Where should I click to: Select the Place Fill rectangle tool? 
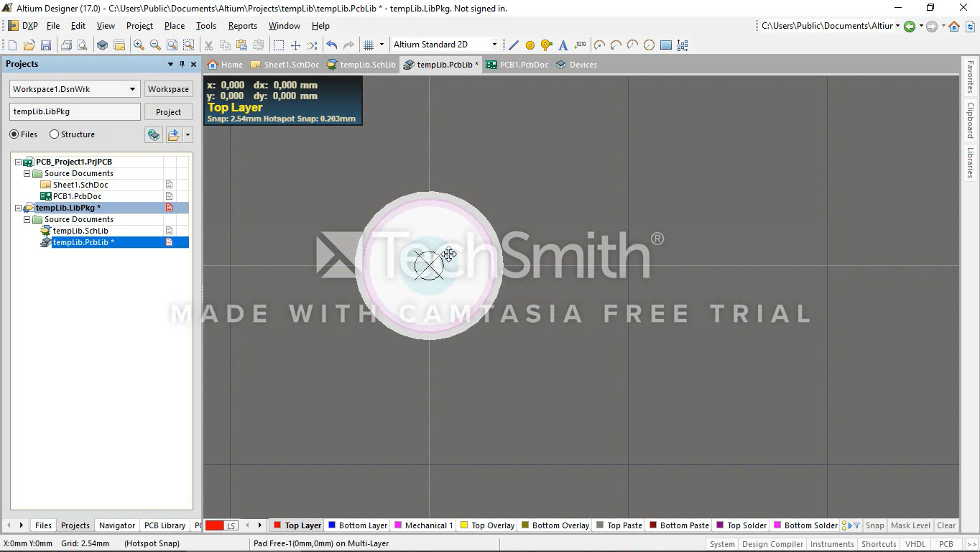tap(666, 45)
